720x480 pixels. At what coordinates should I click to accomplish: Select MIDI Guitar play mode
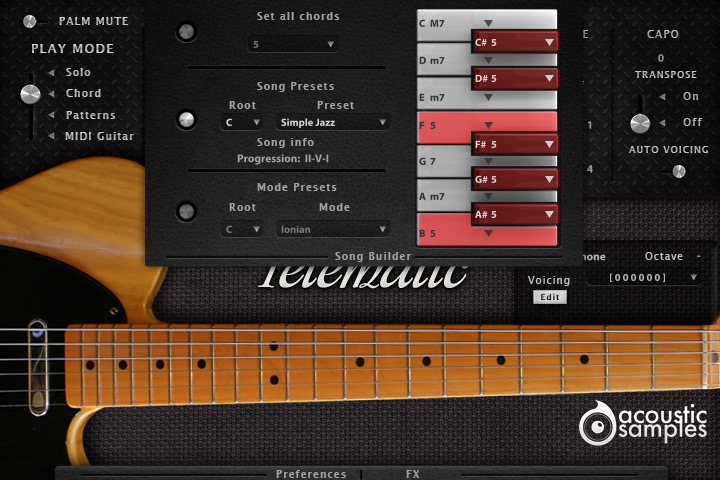coord(99,136)
